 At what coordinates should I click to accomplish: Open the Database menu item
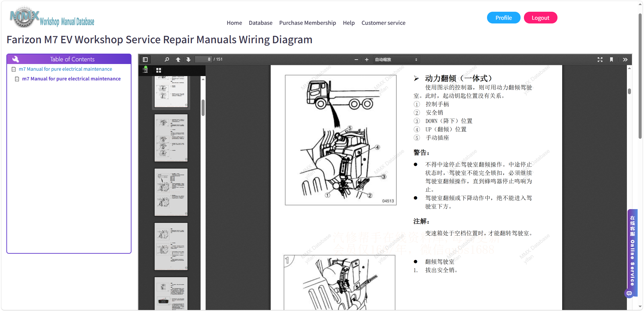(x=261, y=23)
